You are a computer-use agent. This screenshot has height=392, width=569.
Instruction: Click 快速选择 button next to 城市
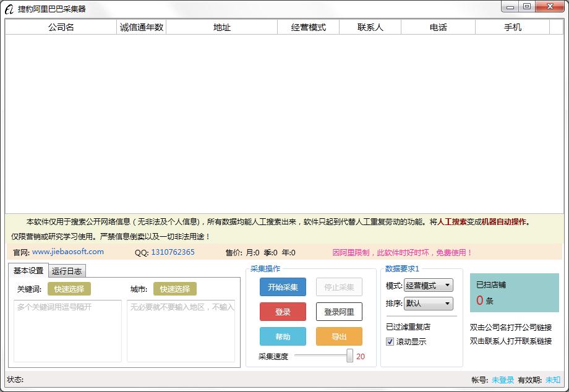click(x=176, y=289)
